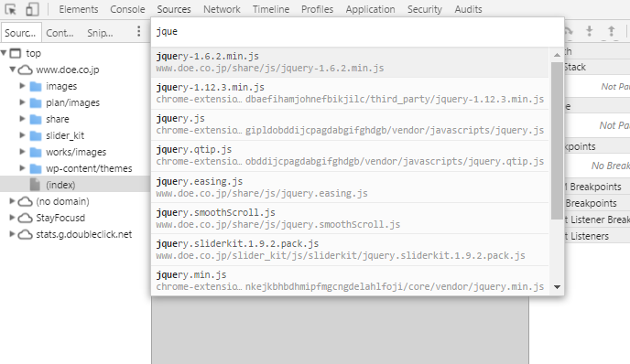The height and width of the screenshot is (364, 630).
Task: Click the works/images folder icon
Action: pos(36,152)
